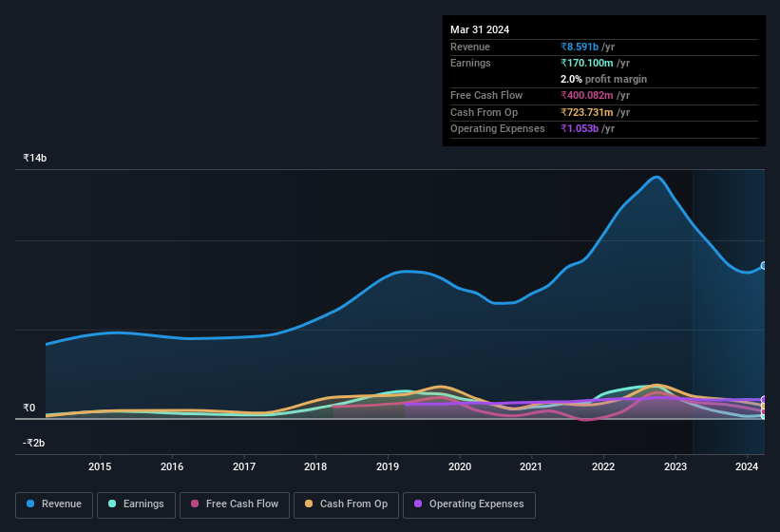Click the Mar 31 2024 tooltip date
The image size is (780, 532).
pos(480,29)
